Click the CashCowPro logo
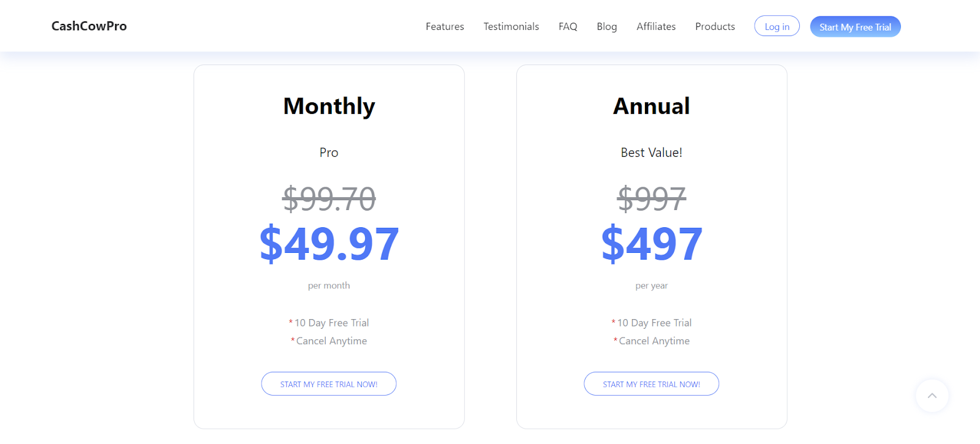The width and height of the screenshot is (980, 444). 89,26
